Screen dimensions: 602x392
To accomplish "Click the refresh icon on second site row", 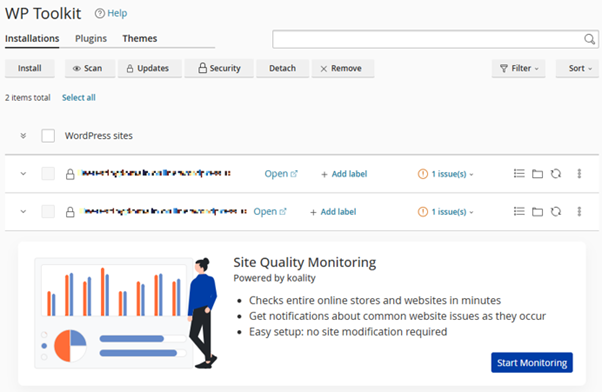I will (556, 212).
